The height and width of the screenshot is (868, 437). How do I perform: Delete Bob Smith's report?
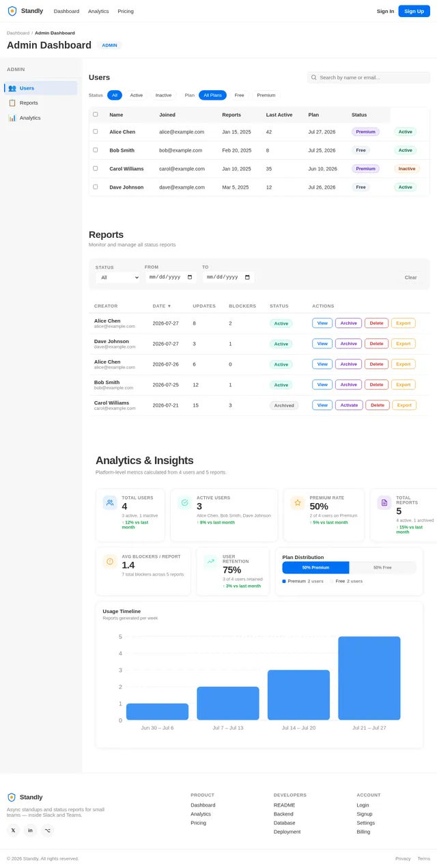(376, 385)
